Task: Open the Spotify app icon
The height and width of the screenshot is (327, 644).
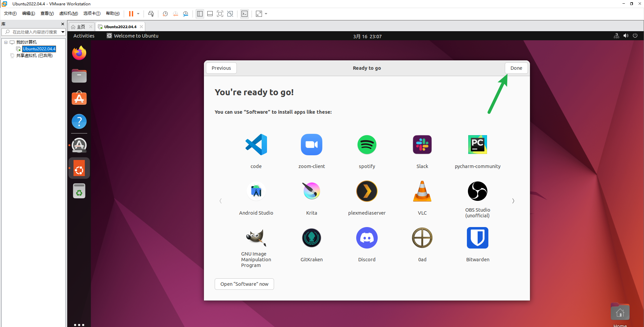Action: click(x=367, y=145)
